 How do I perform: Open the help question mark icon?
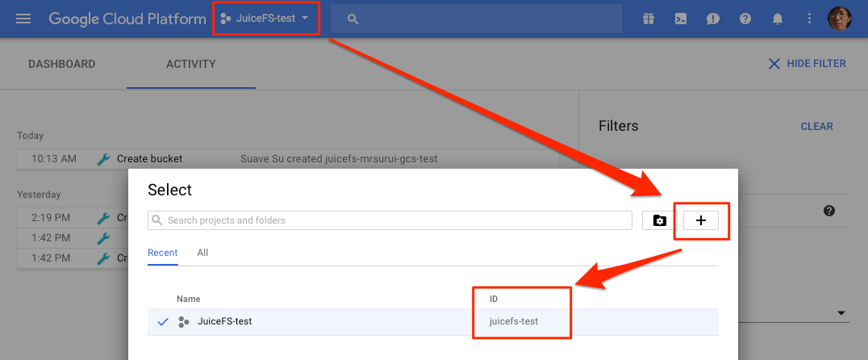coord(745,19)
